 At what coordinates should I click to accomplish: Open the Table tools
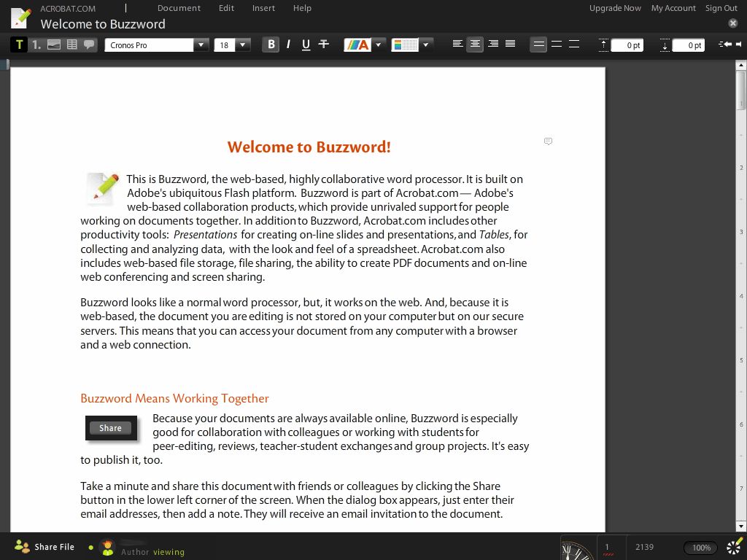pos(71,44)
